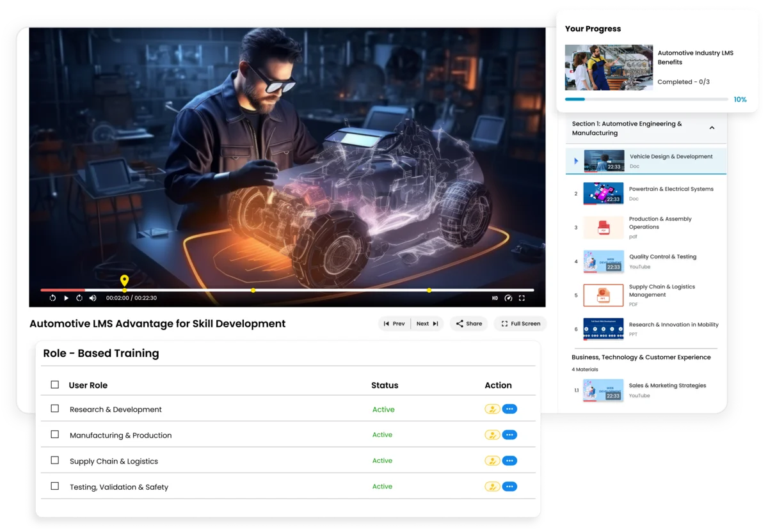Click the skip forward icon in player
Image resolution: width=768 pixels, height=532 pixels.
tap(79, 298)
